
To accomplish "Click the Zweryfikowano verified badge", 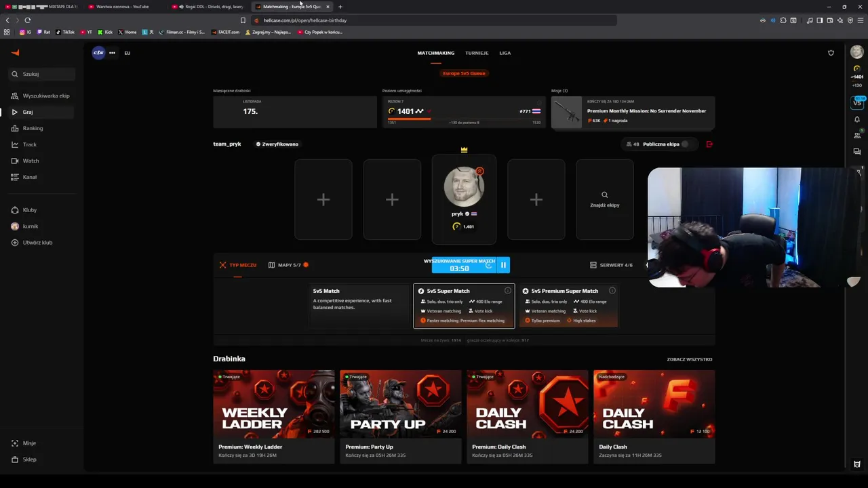I will pyautogui.click(x=277, y=144).
